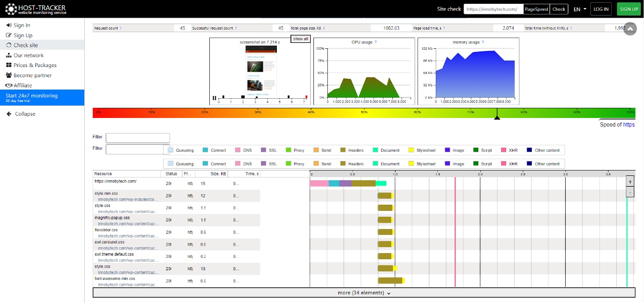The height and width of the screenshot is (303, 644).
Task: Select Check site in the sidebar menu
Action: [25, 45]
